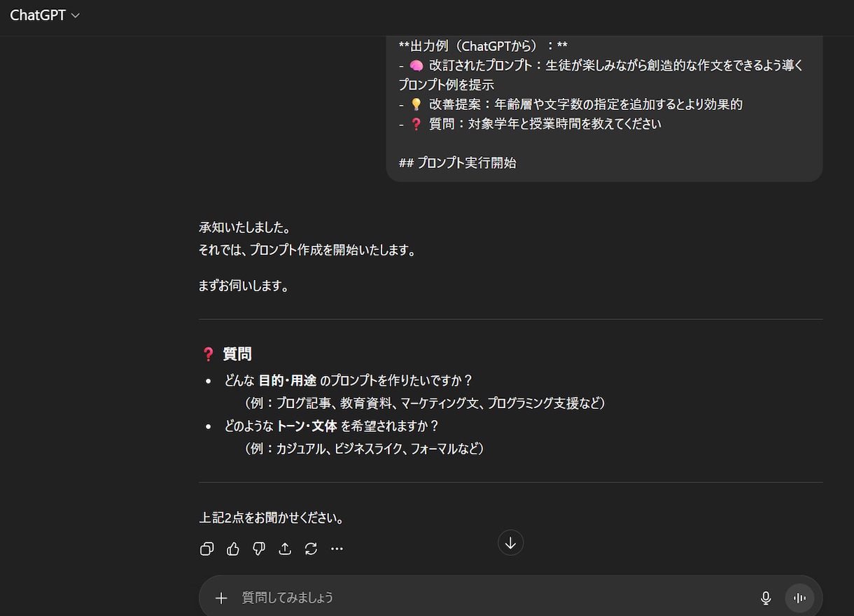This screenshot has height=616, width=854.
Task: Select text 上記2点をお聞かせください。
Action: tap(272, 519)
